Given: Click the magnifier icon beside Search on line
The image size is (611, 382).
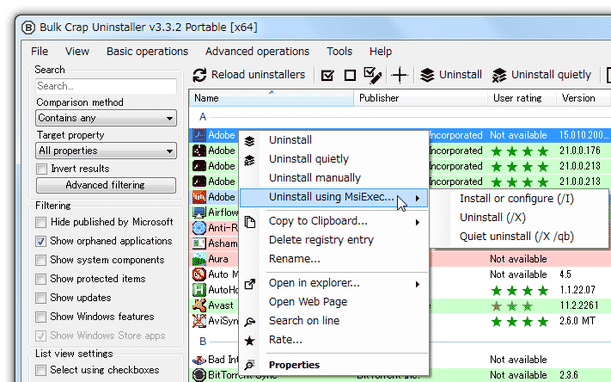Looking at the screenshot, I should [x=249, y=322].
